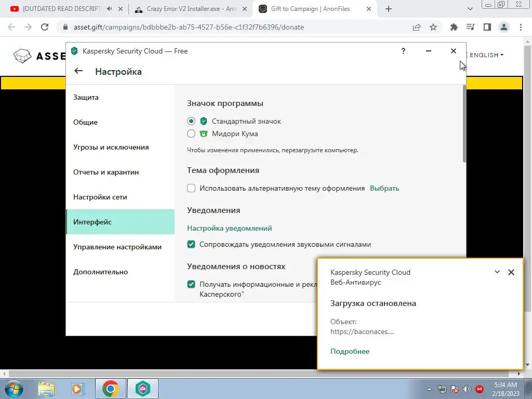The width and height of the screenshot is (532, 399).
Task: Click the site lock icon in address bar
Action: pos(65,27)
